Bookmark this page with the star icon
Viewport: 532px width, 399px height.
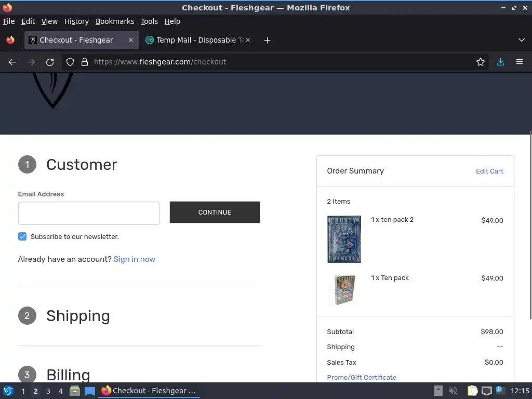pyautogui.click(x=481, y=62)
